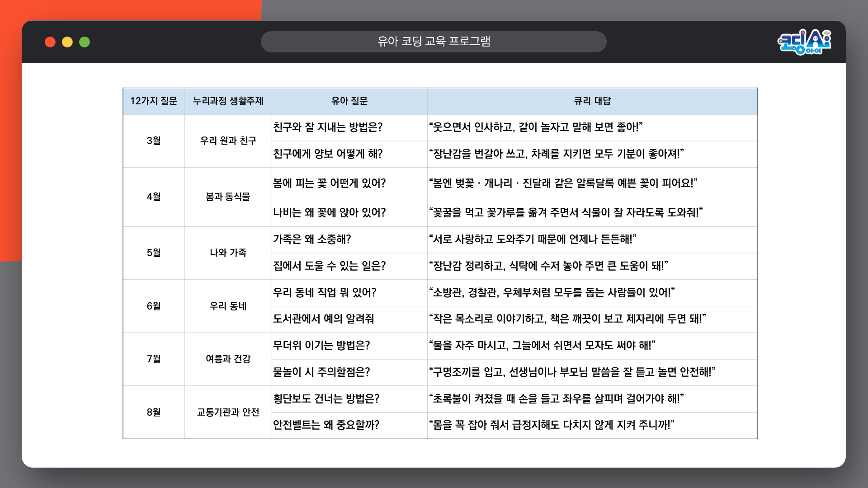Click question 안전벨트는 왜 중요할까?

click(x=326, y=425)
